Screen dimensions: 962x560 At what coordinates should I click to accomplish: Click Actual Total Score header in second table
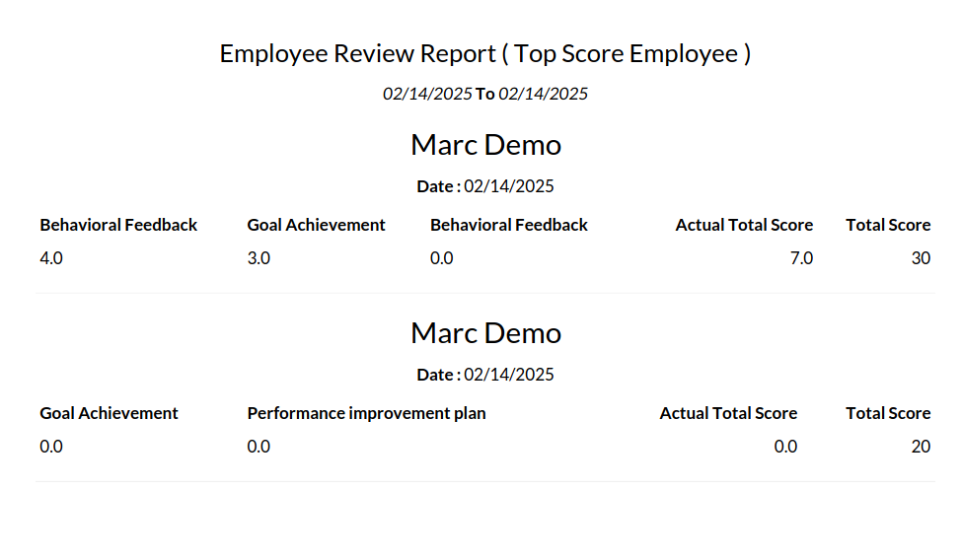(x=728, y=413)
